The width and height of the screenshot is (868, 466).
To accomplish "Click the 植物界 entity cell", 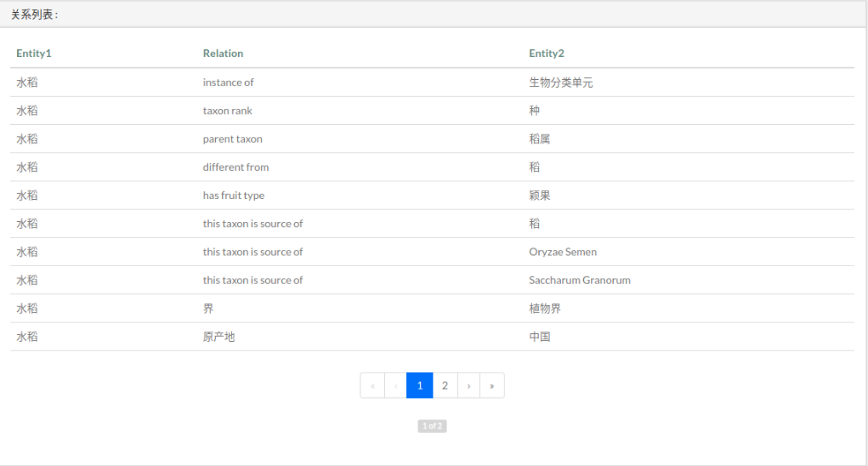I will click(x=545, y=309).
